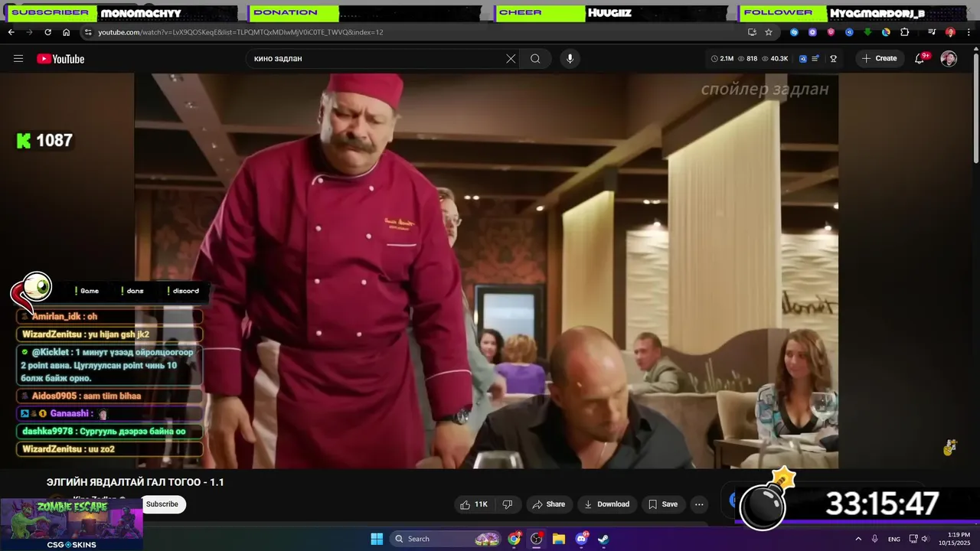Click the video title ЭЛГИЙН ЯВДАЛТАЙ ГАЛ ТОГОО
The image size is (980, 551).
pyautogui.click(x=136, y=482)
